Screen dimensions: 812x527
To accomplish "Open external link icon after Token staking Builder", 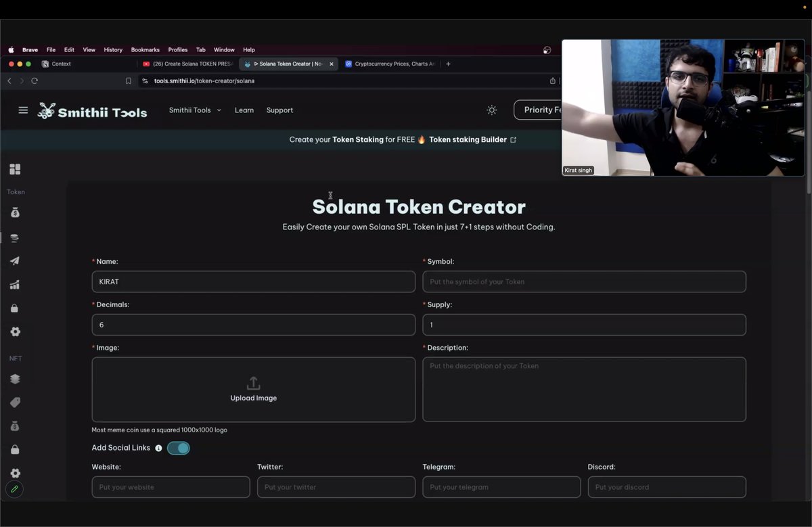I will 513,140.
